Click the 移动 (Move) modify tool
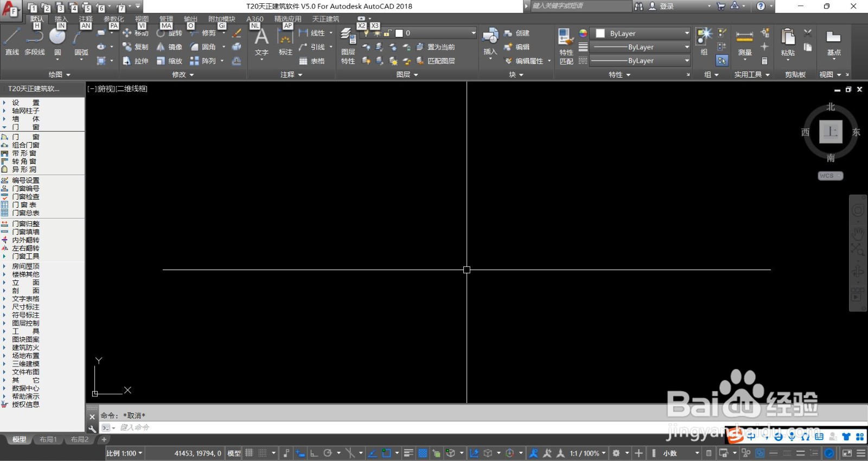Screen dimensions: 868x461 click(x=136, y=33)
